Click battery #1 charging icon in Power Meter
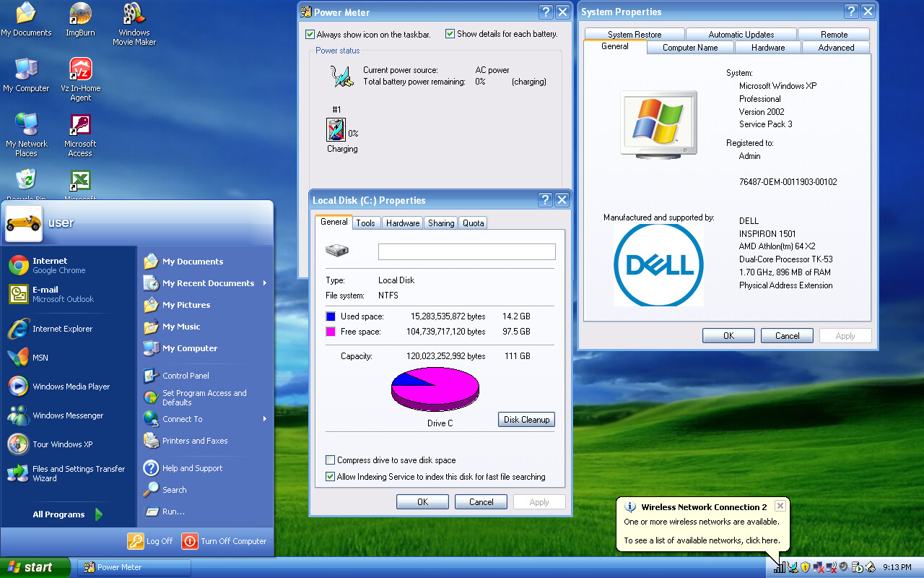Viewport: 924px width, 578px height. (x=336, y=130)
